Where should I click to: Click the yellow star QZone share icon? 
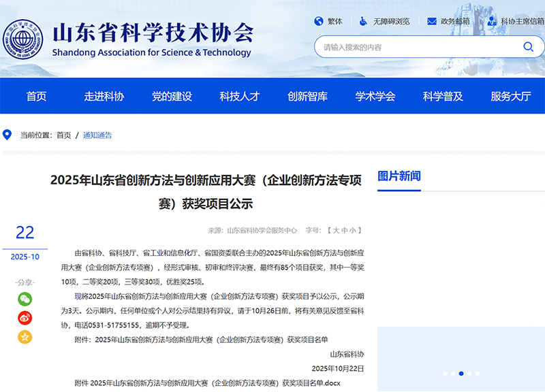click(25, 337)
